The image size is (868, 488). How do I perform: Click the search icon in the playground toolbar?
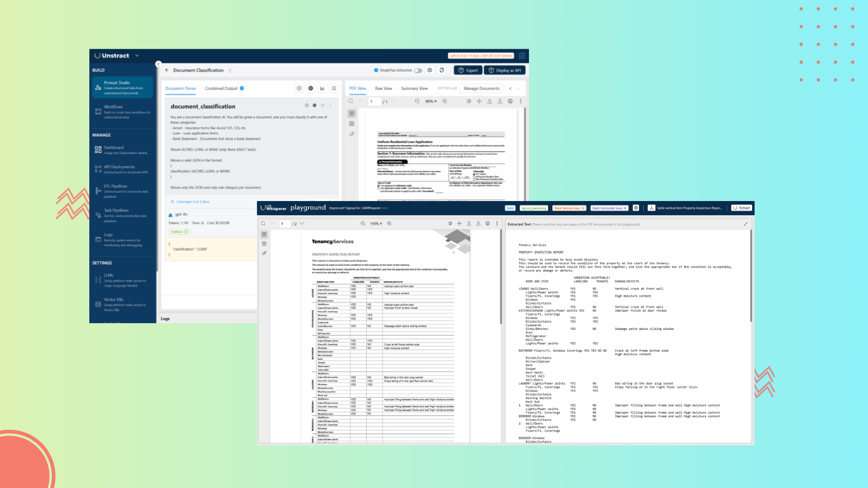tap(263, 223)
